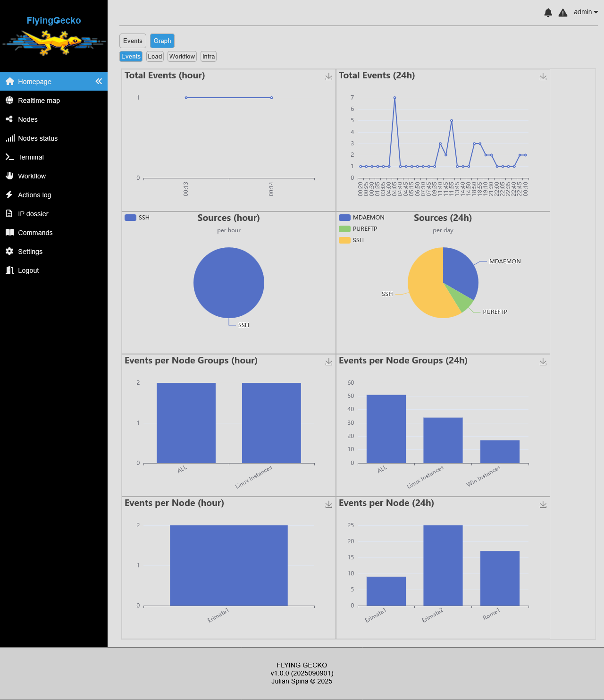
Task: Download the Events per Node (24h) chart
Action: [x=543, y=505]
